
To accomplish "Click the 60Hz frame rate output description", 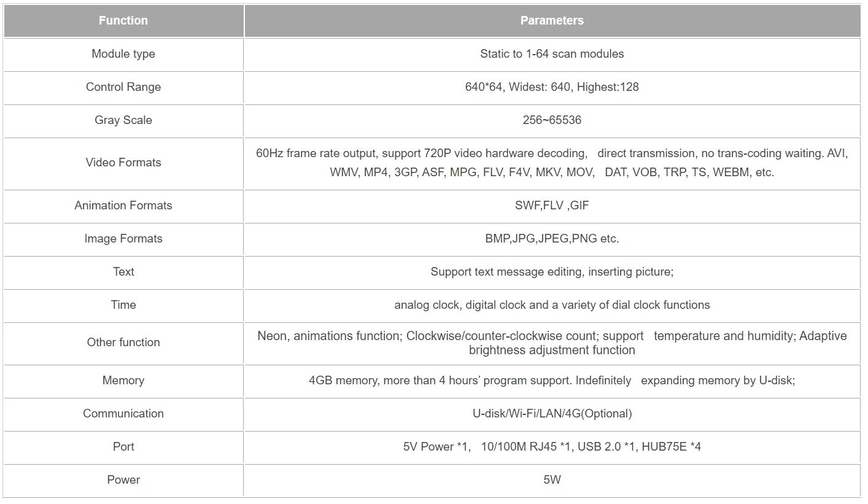I will (552, 163).
